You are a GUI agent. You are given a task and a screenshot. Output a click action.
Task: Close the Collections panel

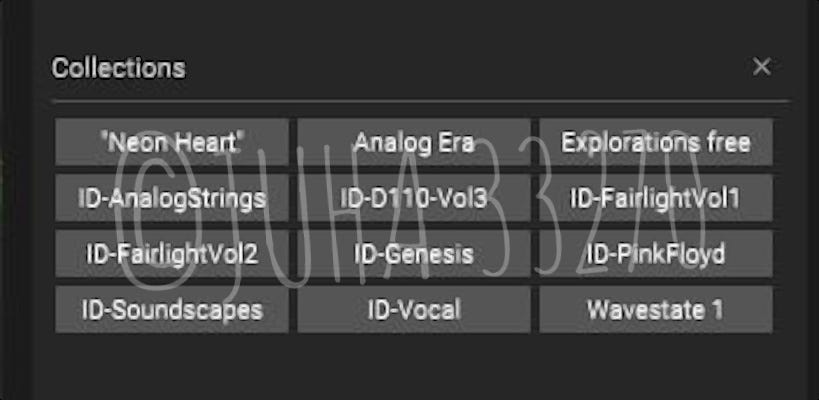tap(761, 67)
